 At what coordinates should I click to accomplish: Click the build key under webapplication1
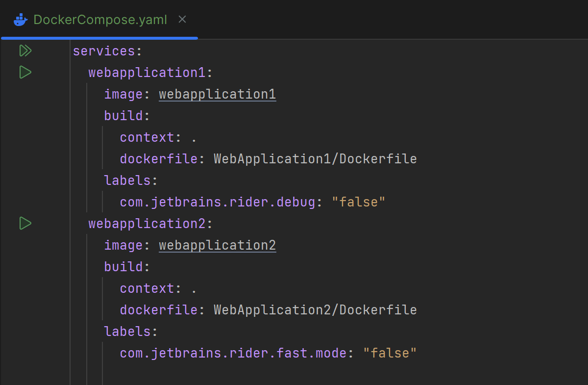[123, 116]
